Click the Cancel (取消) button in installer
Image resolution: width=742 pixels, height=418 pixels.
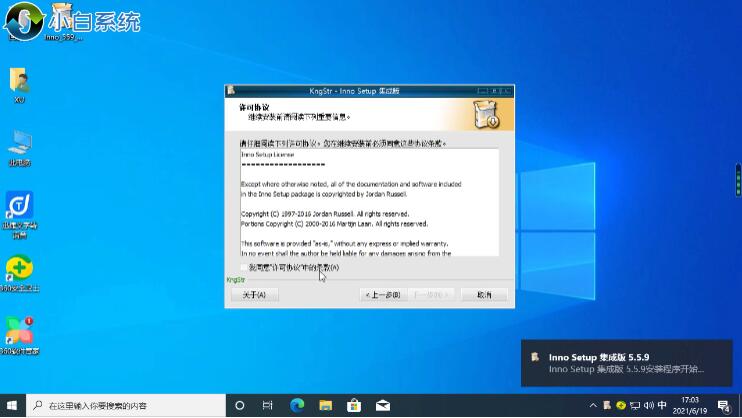(483, 295)
